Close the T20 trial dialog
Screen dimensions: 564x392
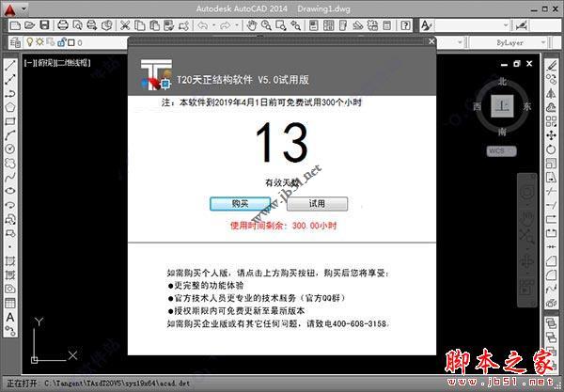431,41
